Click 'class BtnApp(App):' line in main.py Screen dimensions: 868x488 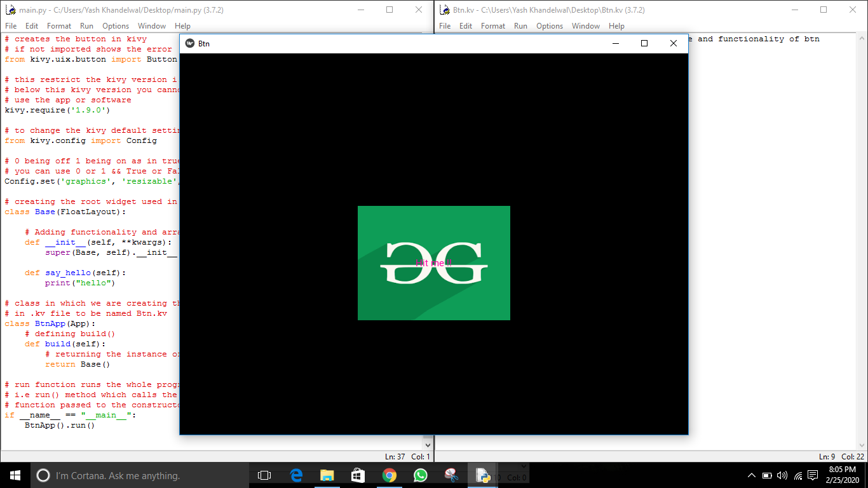(50, 323)
